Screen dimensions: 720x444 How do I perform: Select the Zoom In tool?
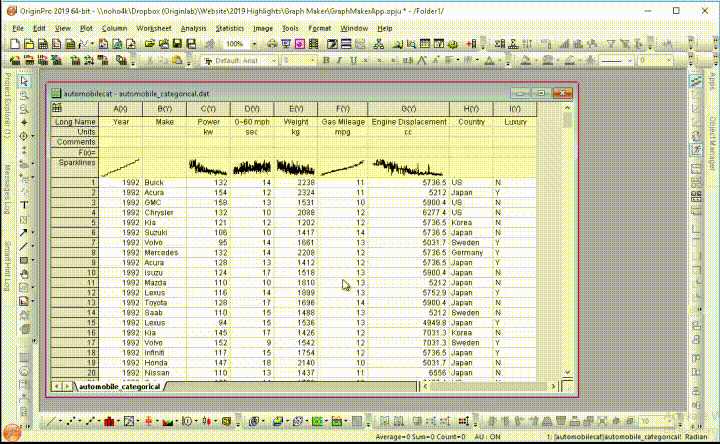24,95
